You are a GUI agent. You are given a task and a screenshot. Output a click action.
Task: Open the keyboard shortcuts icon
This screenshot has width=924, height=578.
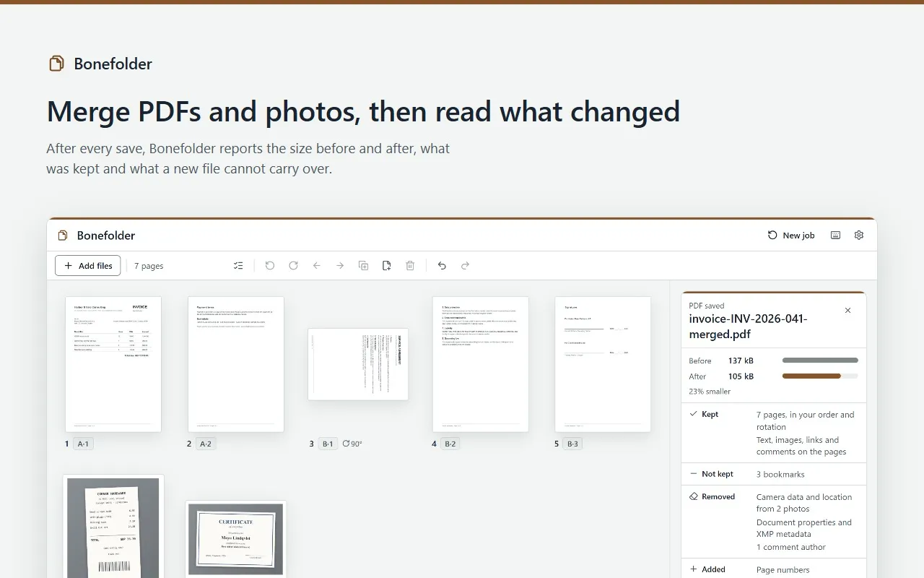pos(836,236)
